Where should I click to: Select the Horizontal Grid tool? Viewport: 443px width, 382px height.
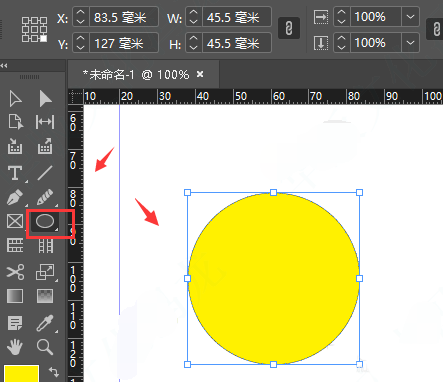pyautogui.click(x=15, y=245)
